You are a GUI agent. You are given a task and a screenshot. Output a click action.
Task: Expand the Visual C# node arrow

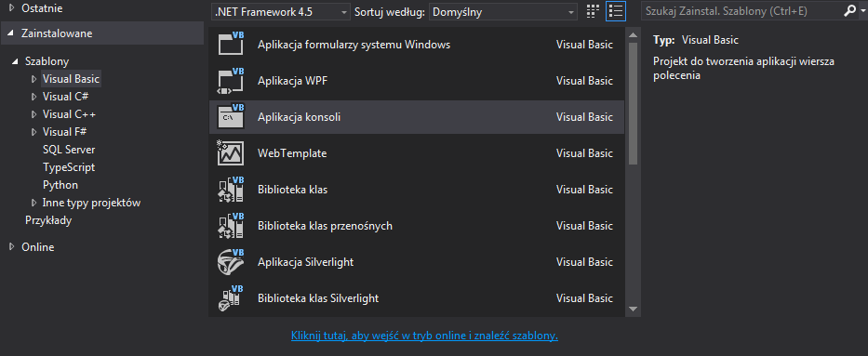tap(33, 97)
